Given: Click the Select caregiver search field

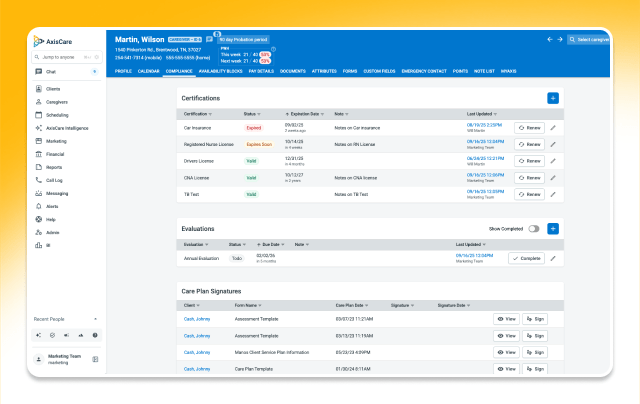Looking at the screenshot, I should click(591, 40).
